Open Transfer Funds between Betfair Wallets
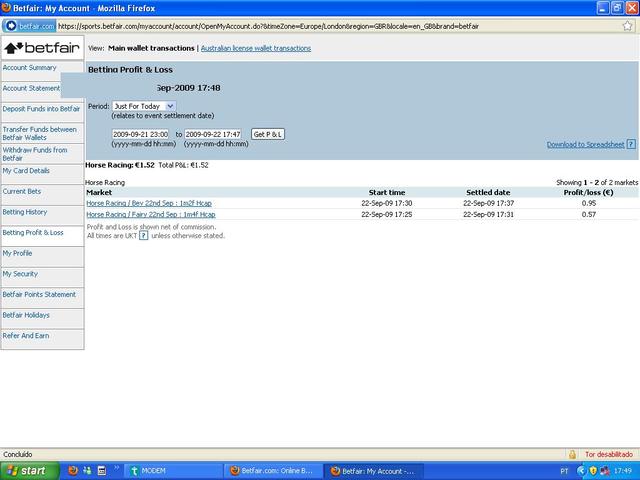Viewport: 640px width, 480px height. pos(42,133)
